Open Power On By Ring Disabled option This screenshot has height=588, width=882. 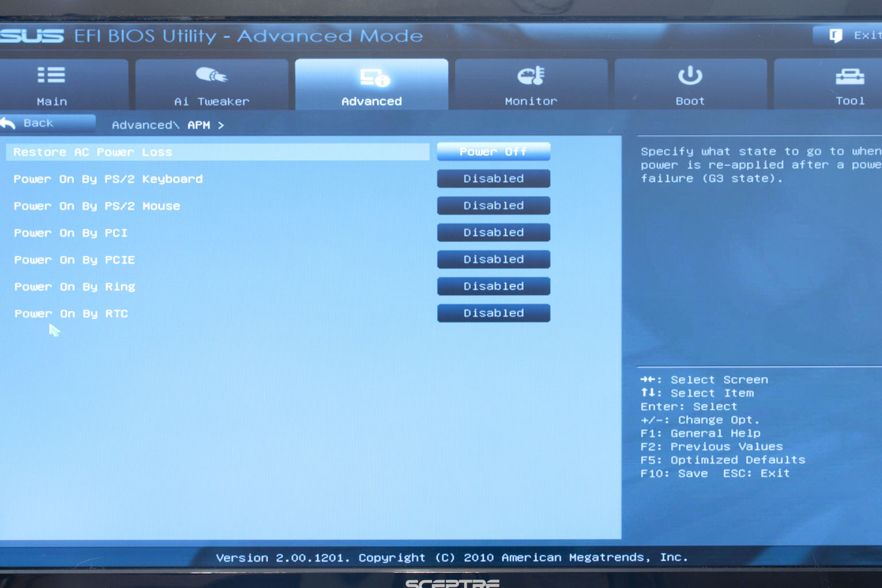pos(494,286)
